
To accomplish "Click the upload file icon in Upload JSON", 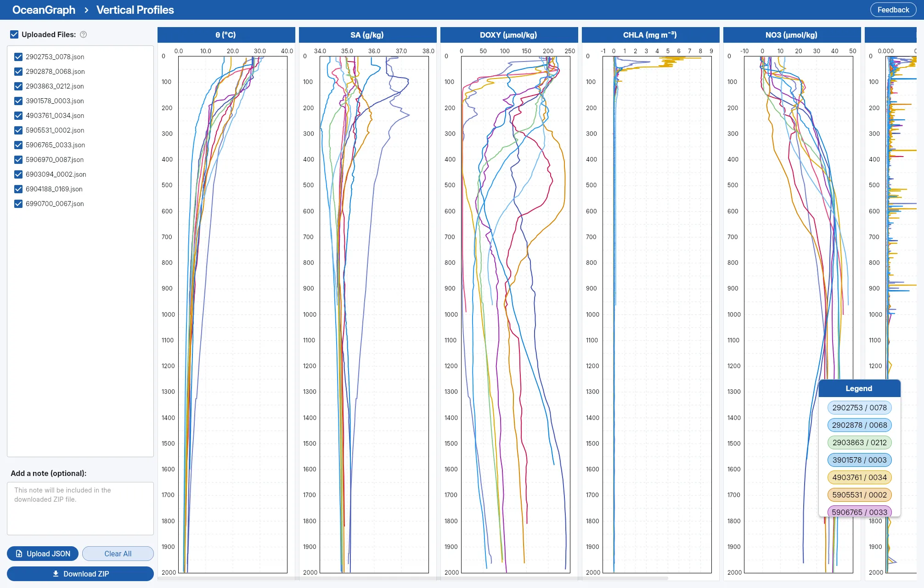I will click(19, 554).
